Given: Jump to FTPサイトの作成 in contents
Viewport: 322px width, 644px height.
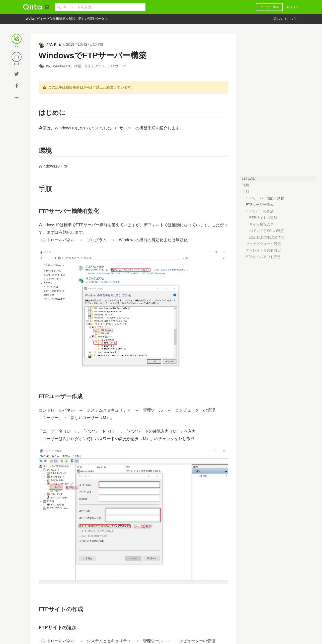Looking at the screenshot, I should (260, 211).
